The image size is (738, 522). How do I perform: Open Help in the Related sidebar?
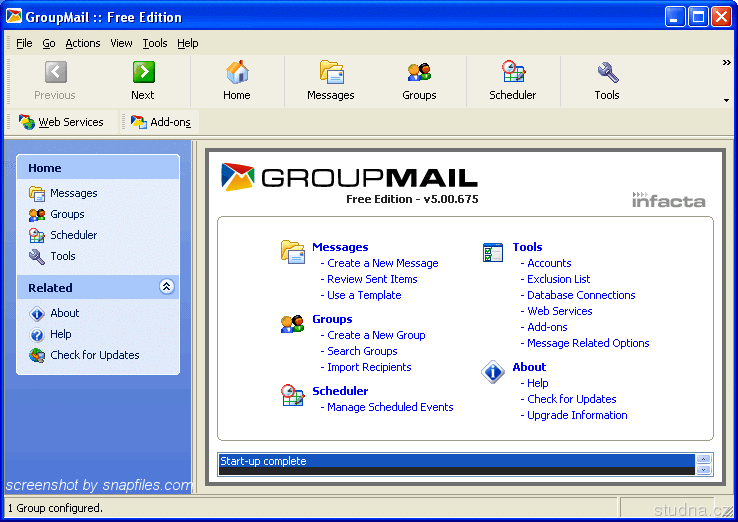[x=50, y=334]
